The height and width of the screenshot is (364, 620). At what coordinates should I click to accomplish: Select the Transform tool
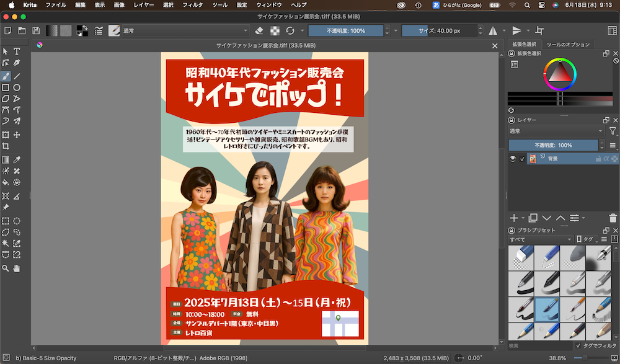click(x=6, y=135)
